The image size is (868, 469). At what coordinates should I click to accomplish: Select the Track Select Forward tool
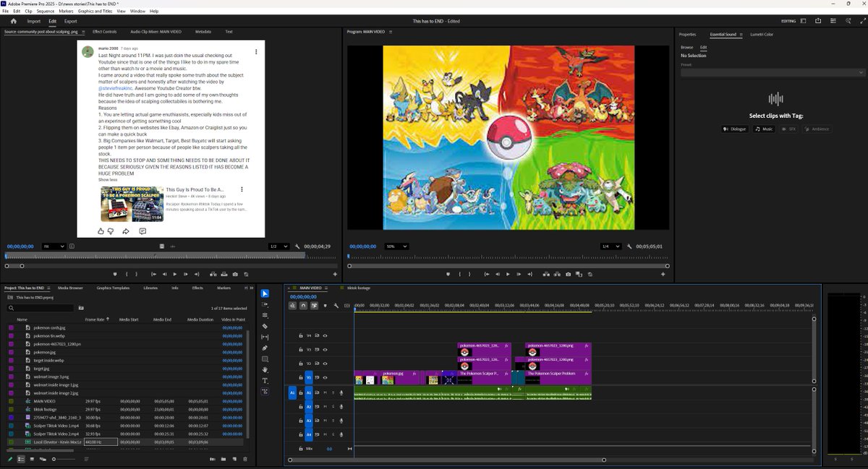click(x=265, y=304)
